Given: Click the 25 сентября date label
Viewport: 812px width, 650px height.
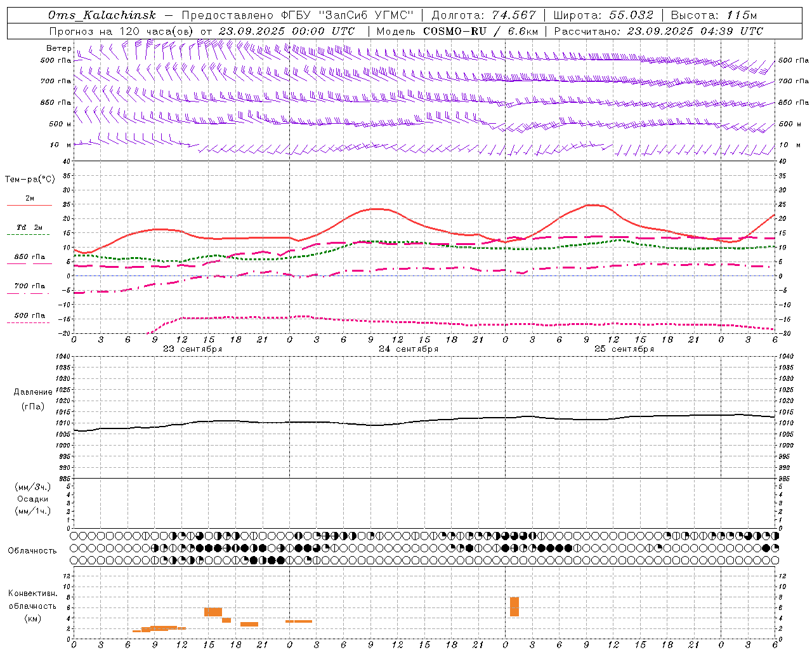Looking at the screenshot, I should [x=624, y=349].
